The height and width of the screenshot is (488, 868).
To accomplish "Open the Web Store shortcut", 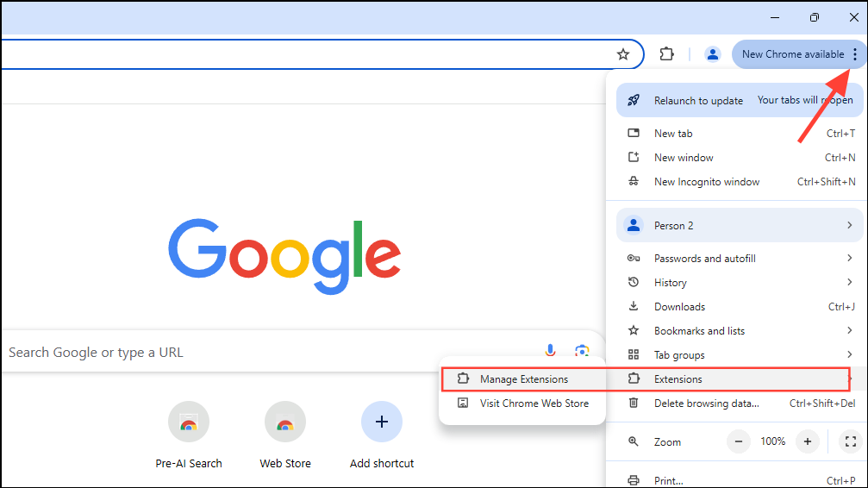I will coord(285,435).
